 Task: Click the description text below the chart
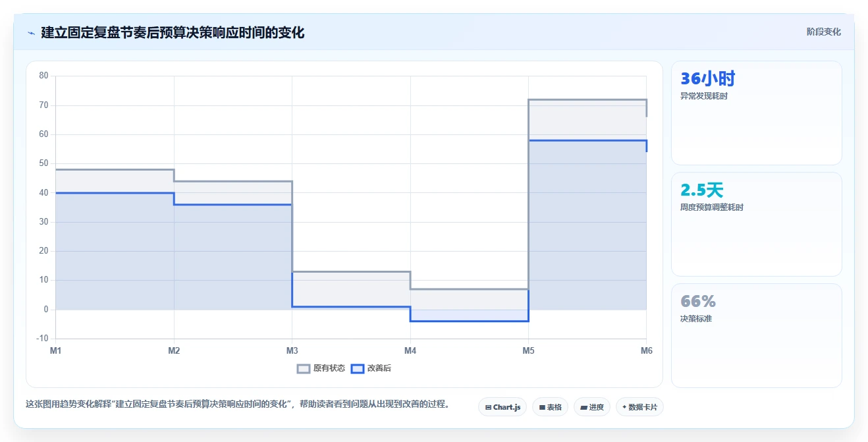pos(237,404)
